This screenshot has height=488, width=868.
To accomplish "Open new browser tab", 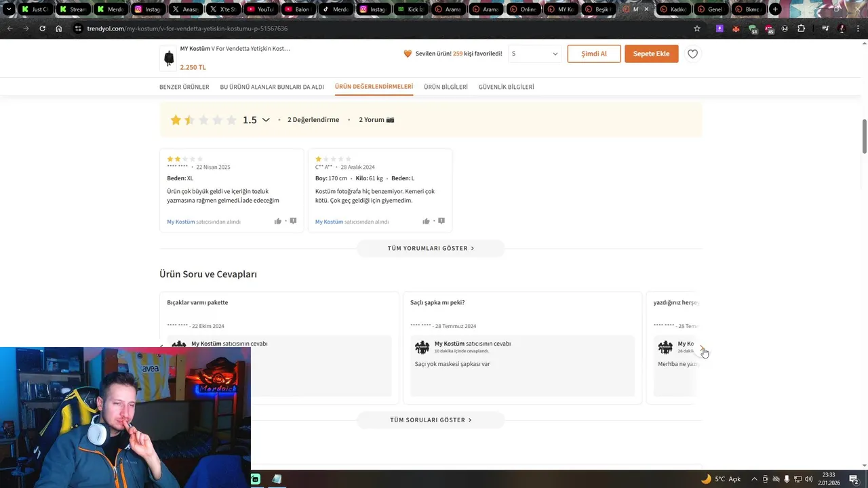I will [x=775, y=9].
